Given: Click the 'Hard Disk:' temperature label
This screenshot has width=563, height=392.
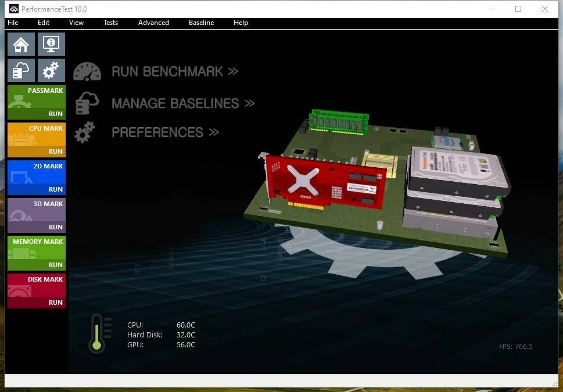Looking at the screenshot, I should pyautogui.click(x=145, y=335).
